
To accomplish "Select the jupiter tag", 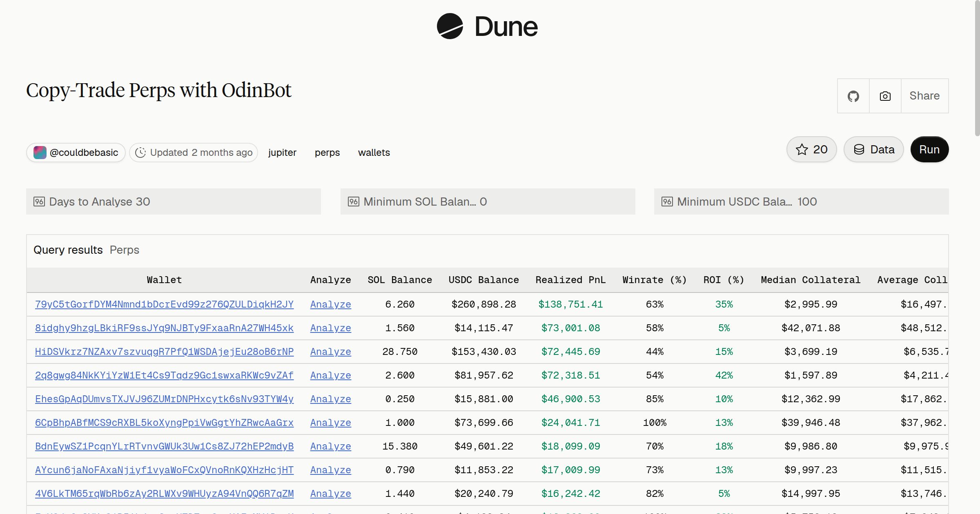I will coord(282,153).
